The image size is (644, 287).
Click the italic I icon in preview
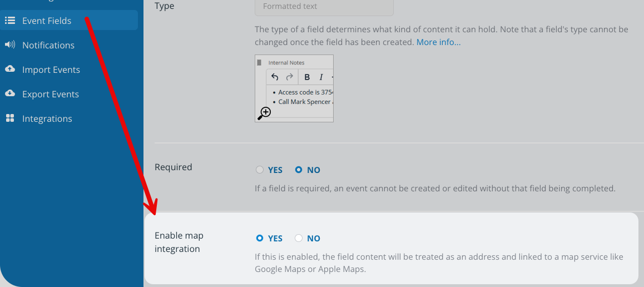321,77
